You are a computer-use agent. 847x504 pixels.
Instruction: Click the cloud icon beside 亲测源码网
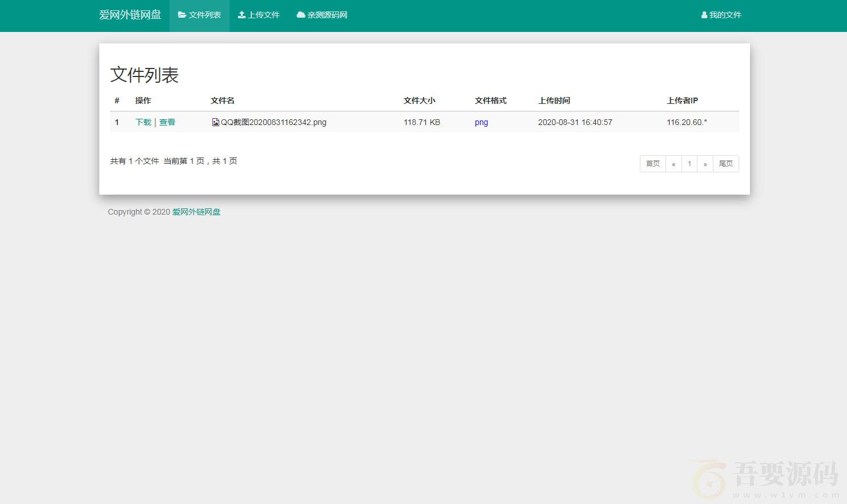[301, 15]
